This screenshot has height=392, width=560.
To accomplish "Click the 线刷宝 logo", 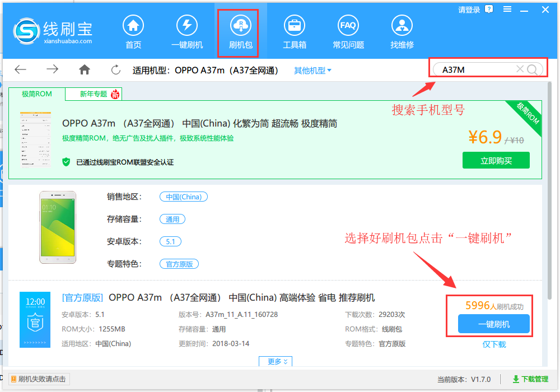I will [x=53, y=31].
